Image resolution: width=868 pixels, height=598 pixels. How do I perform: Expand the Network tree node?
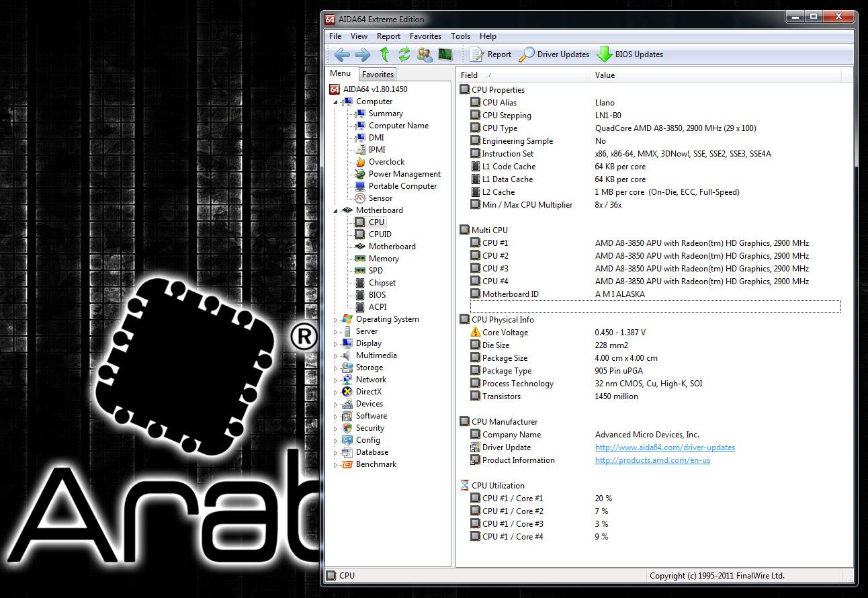(336, 380)
